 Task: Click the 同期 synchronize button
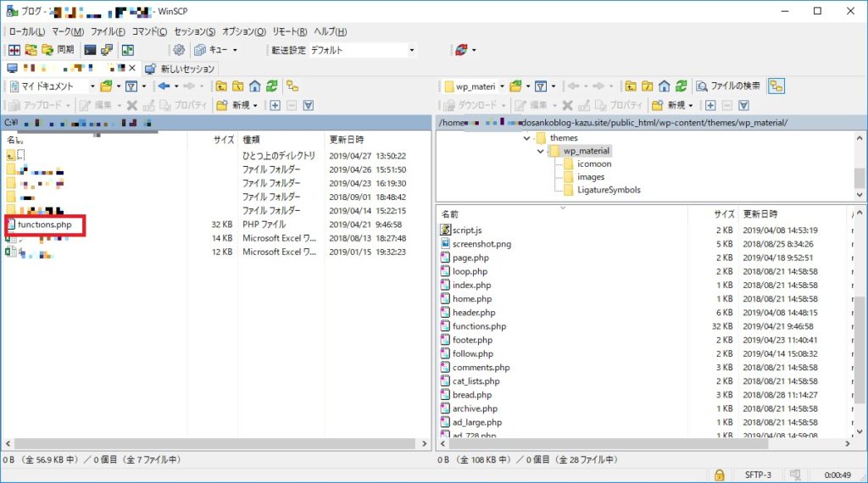coord(58,50)
